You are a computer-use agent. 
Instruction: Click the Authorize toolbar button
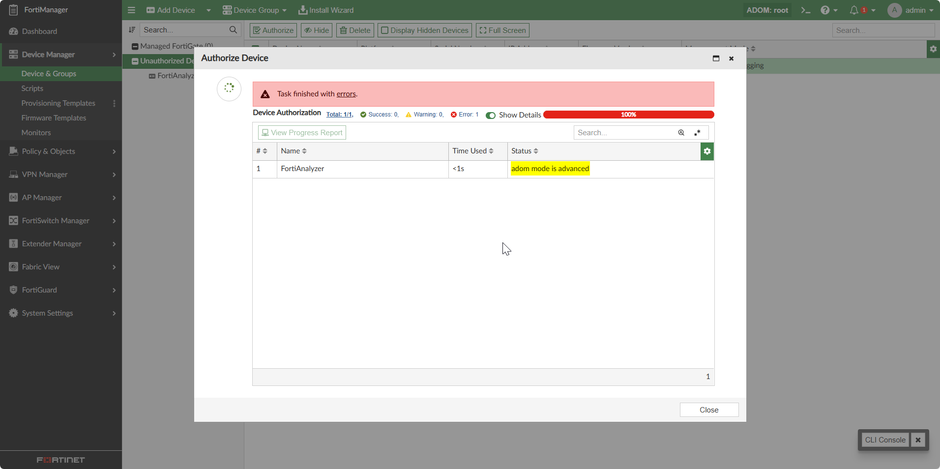click(273, 30)
